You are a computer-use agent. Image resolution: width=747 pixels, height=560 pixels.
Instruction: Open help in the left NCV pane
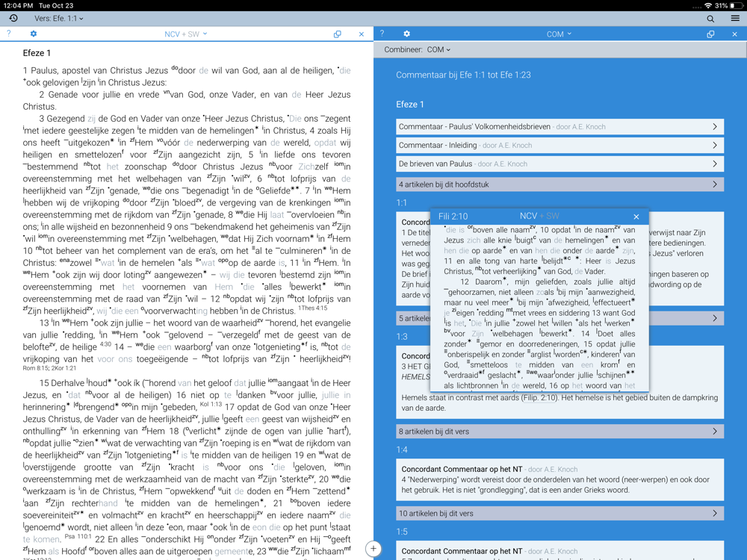coord(8,34)
